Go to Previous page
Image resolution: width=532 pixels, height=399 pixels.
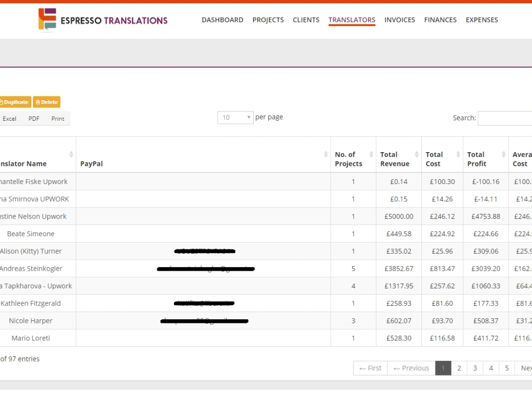[x=411, y=368]
